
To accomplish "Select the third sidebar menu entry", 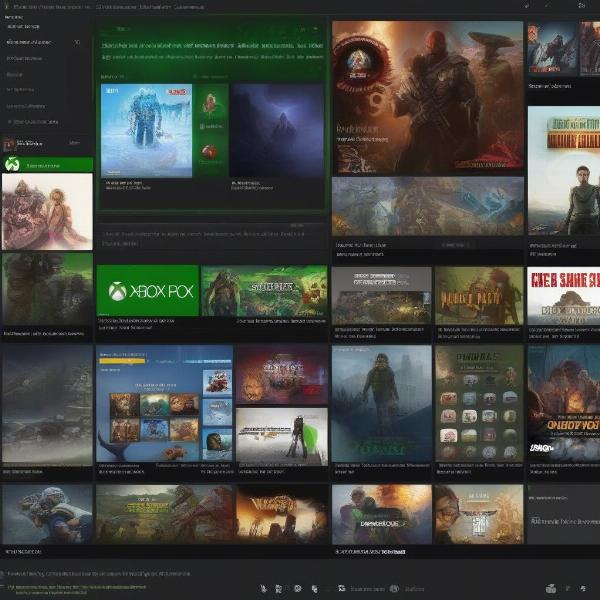I will click(x=24, y=59).
